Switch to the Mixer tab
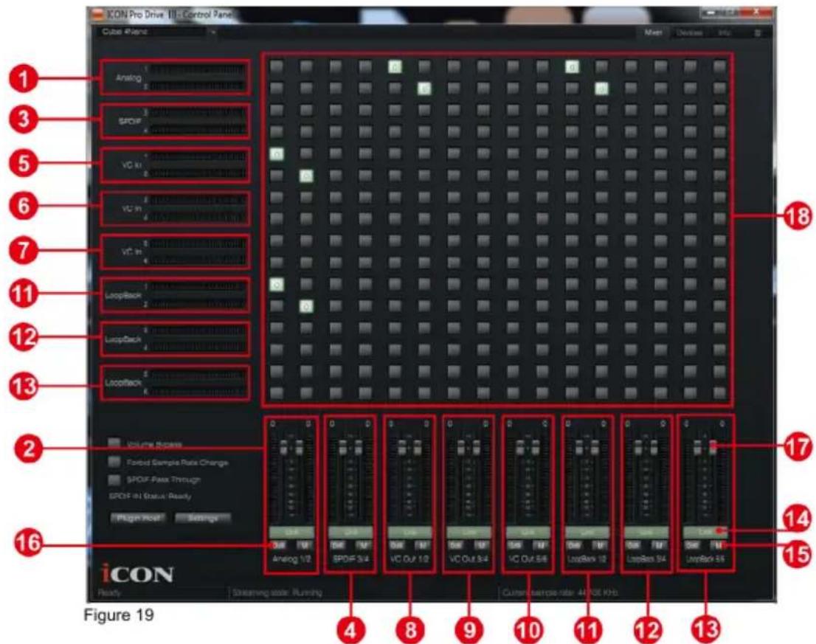This screenshot has height=644, width=816. click(x=653, y=32)
